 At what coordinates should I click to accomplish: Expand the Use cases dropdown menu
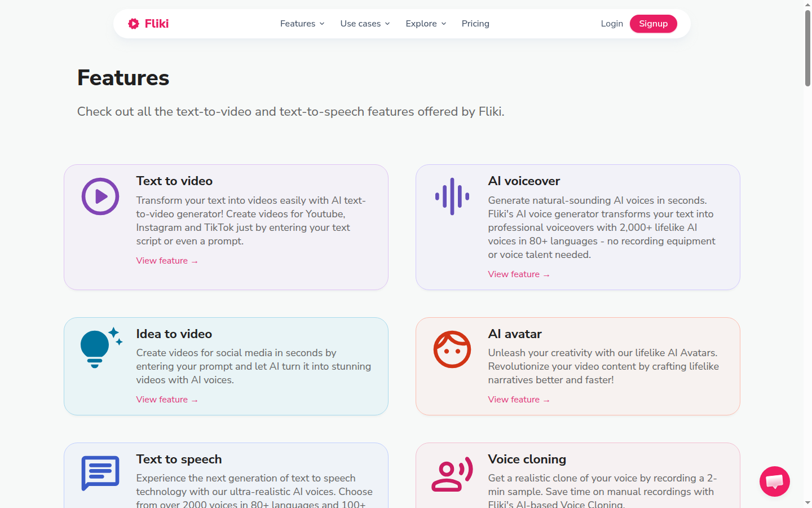coord(365,24)
